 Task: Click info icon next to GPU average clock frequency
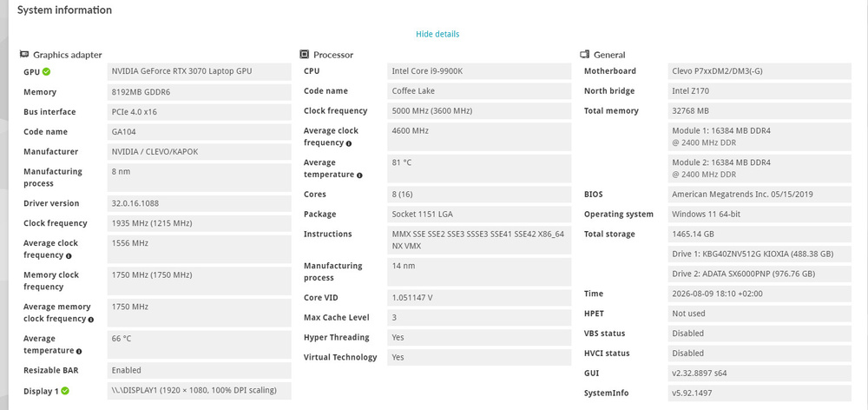[69, 256]
